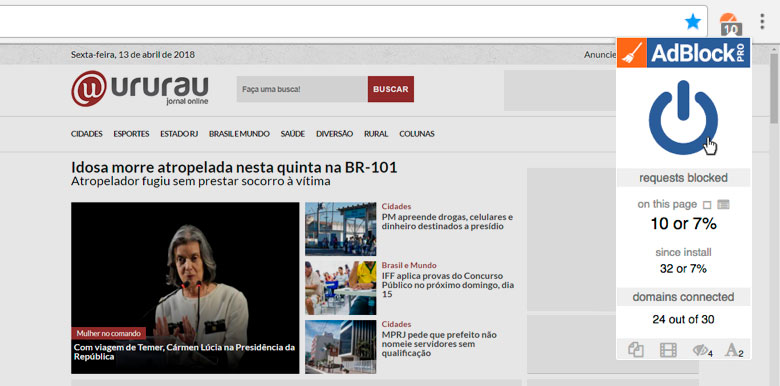
Task: Toggle remote fonts blocking letter A icon
Action: 733,350
